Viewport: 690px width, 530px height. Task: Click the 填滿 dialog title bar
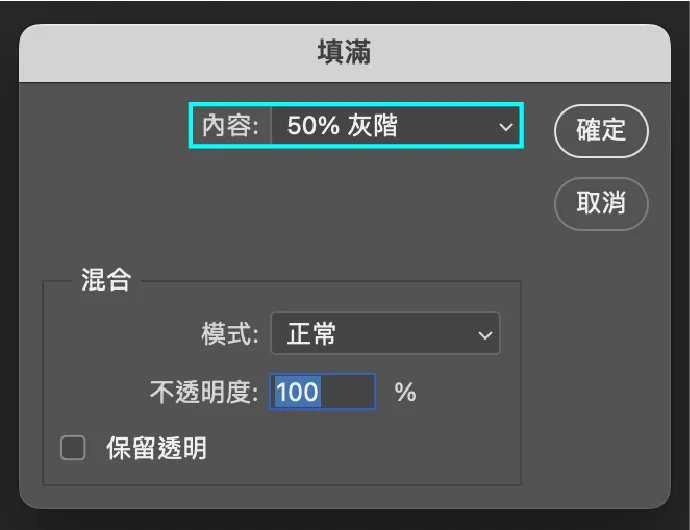(345, 53)
